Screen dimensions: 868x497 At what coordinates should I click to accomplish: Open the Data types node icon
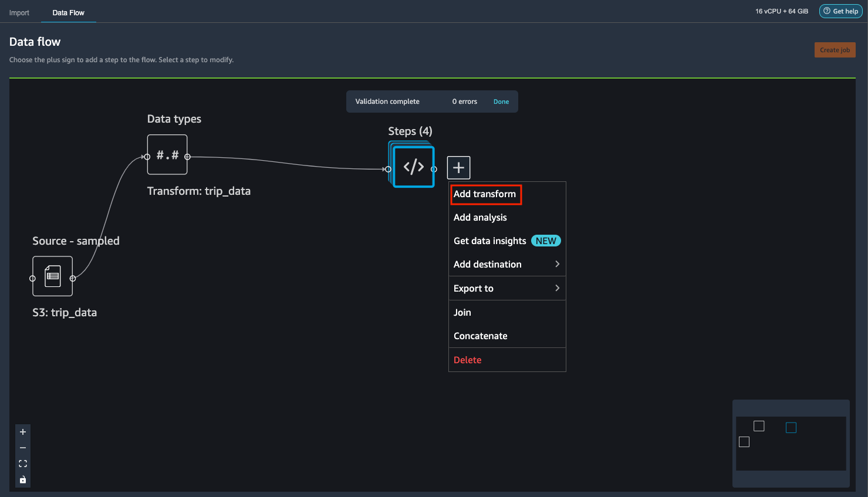(167, 155)
